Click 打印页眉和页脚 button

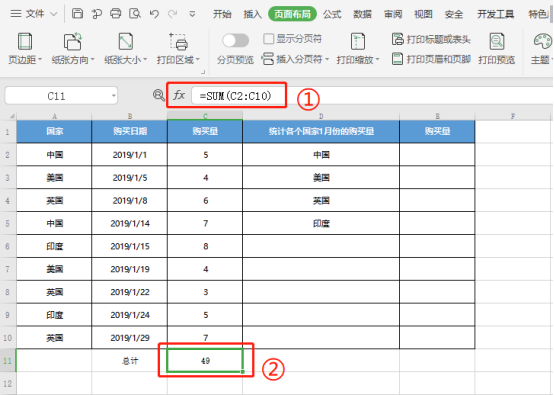pyautogui.click(x=431, y=59)
